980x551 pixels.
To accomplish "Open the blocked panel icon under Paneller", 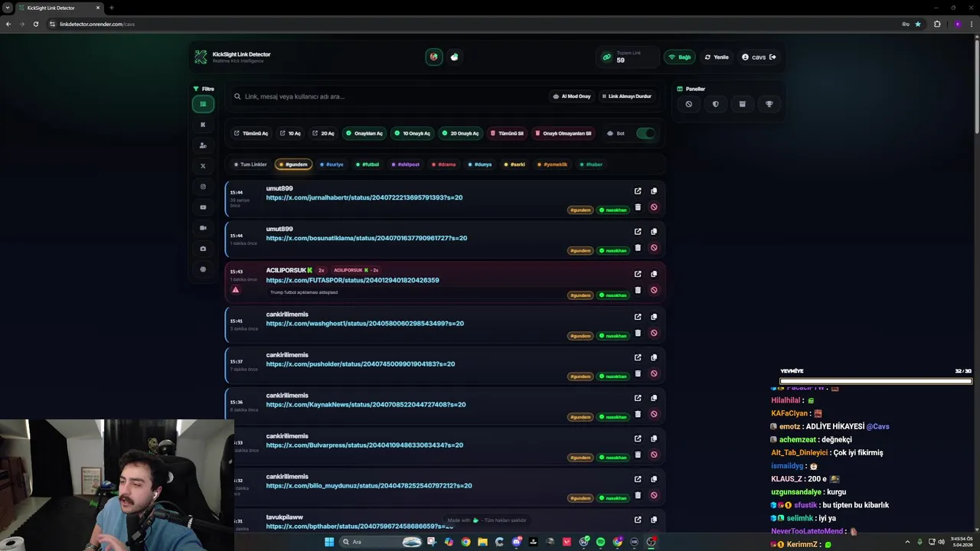I will click(x=688, y=104).
